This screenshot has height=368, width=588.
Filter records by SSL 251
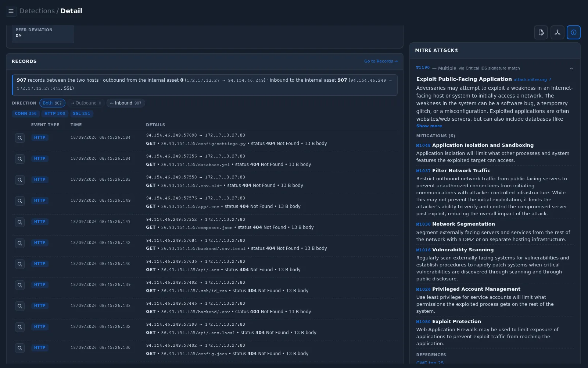click(x=82, y=113)
